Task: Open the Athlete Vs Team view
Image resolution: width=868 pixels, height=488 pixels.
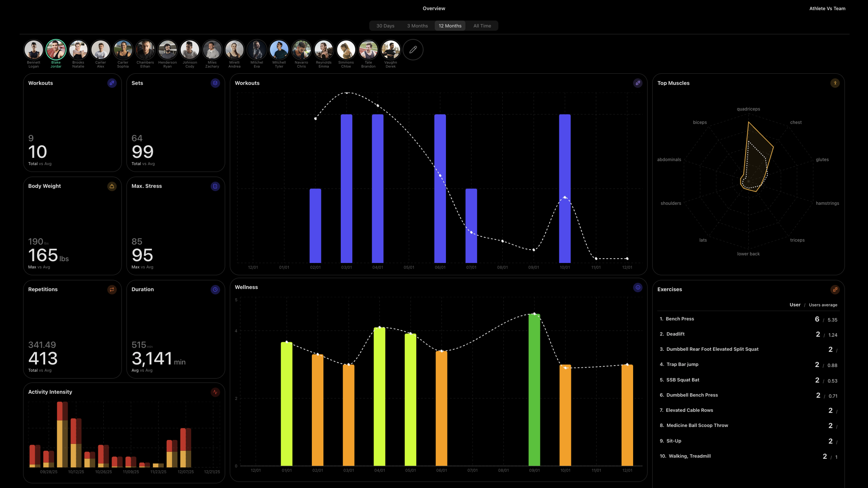Action: pos(827,9)
